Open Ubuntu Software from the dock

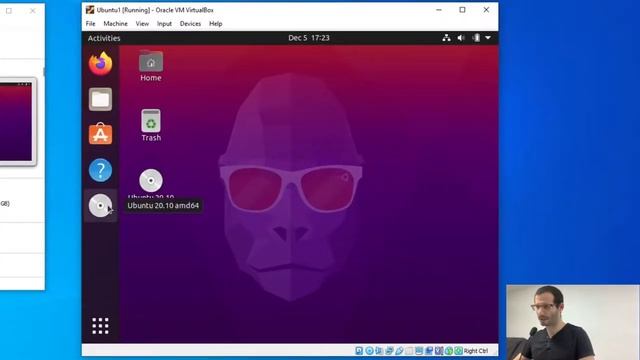pos(100,134)
